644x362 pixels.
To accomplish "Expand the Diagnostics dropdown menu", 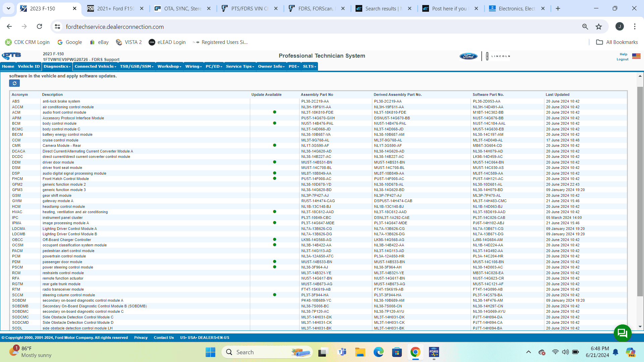I will 57,66.
